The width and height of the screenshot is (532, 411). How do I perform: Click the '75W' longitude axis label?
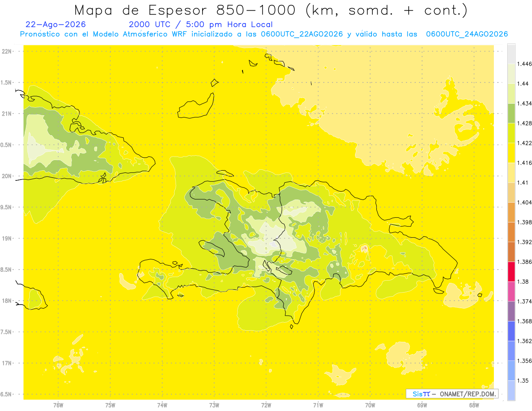(x=110, y=405)
